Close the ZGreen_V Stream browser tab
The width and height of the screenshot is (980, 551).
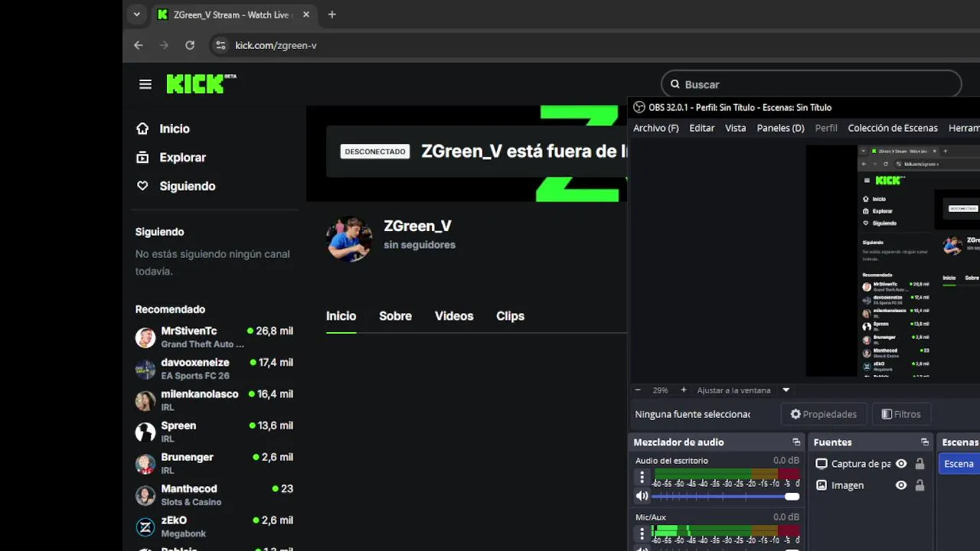[306, 15]
